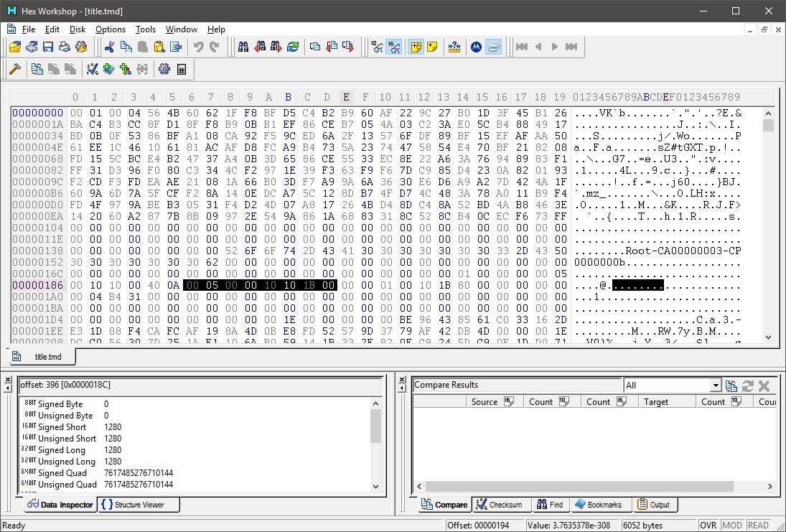
Task: Click Data Inspector list scroll-down arrow
Action: pos(376,486)
